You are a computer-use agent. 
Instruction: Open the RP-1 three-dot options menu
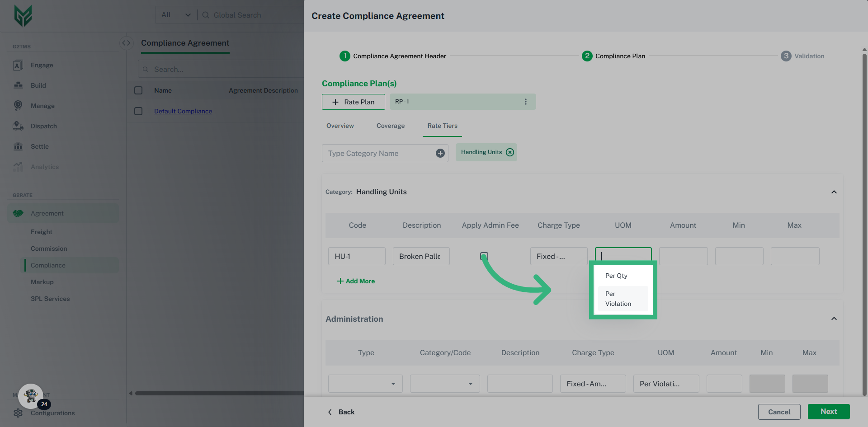point(525,102)
